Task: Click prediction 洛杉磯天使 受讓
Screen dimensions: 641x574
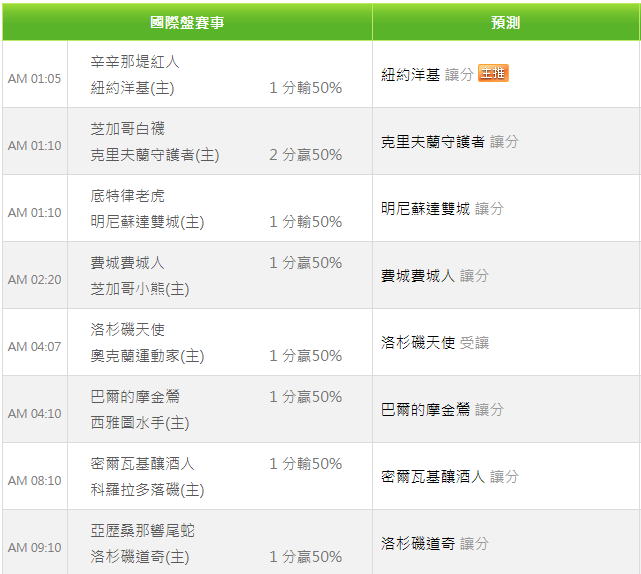Action: 435,343
